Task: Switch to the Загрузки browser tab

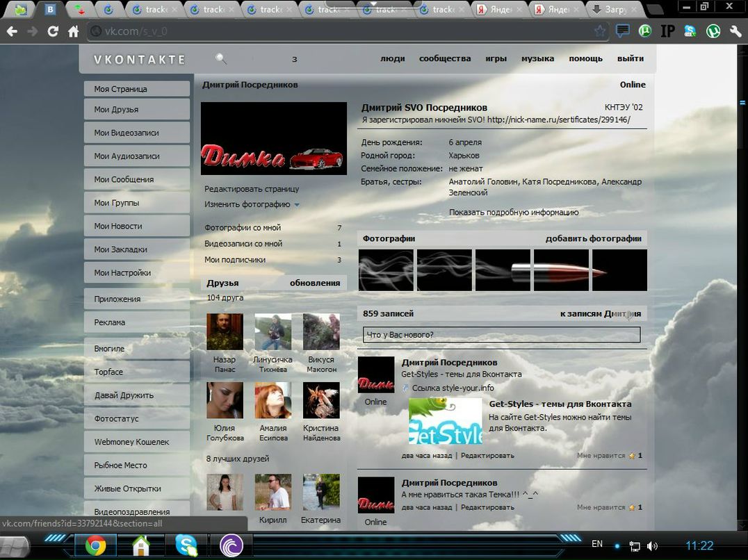Action: (x=616, y=10)
